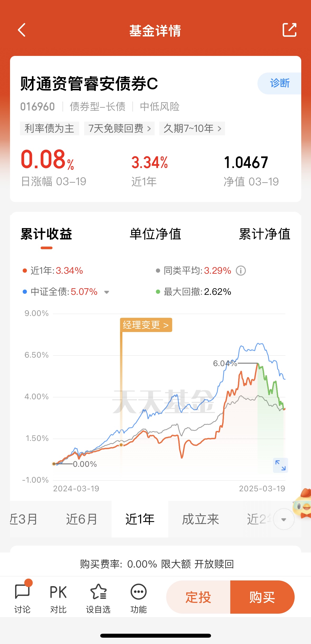This screenshot has width=311, height=644.
Task: Switch to the 单位净值 tab
Action: (x=155, y=234)
